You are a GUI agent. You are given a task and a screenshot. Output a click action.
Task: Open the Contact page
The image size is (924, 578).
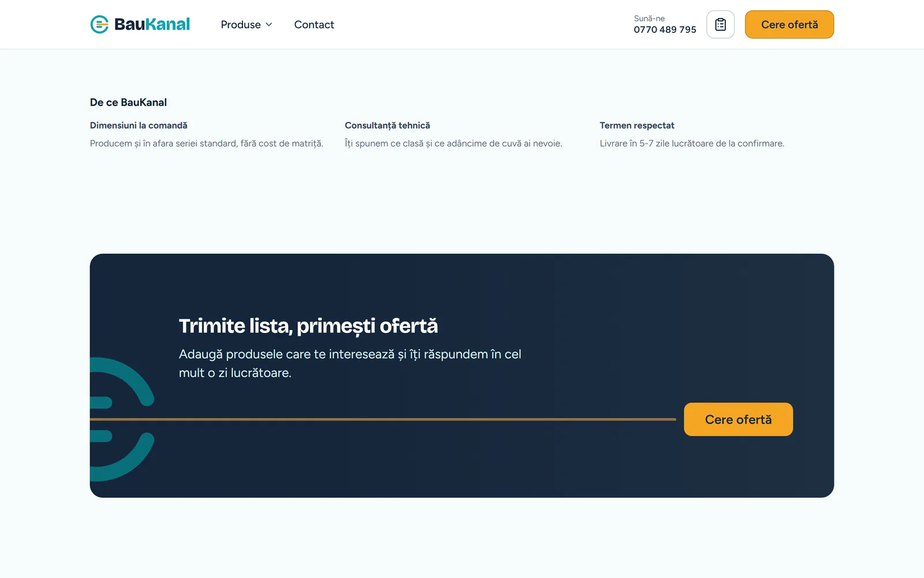pyautogui.click(x=314, y=24)
